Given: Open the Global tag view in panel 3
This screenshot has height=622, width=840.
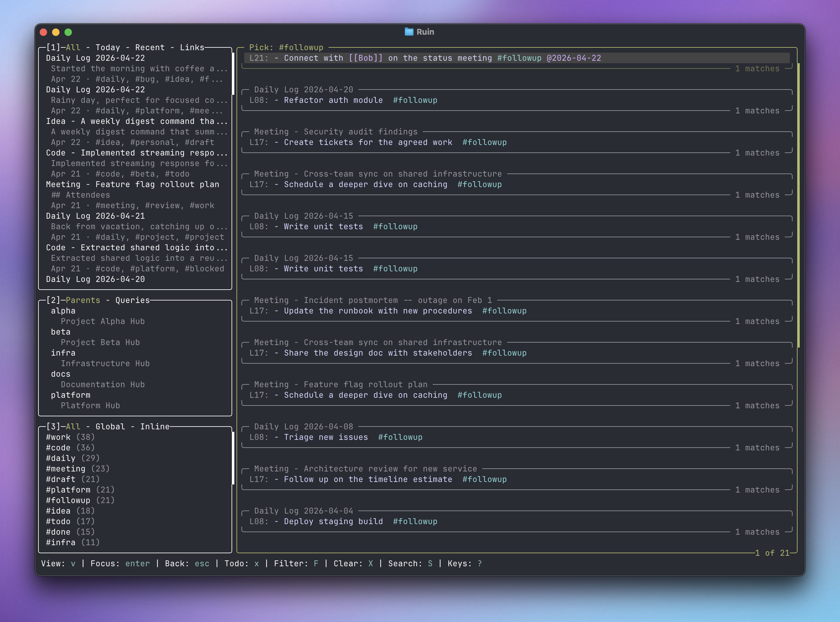Looking at the screenshot, I should click(110, 426).
